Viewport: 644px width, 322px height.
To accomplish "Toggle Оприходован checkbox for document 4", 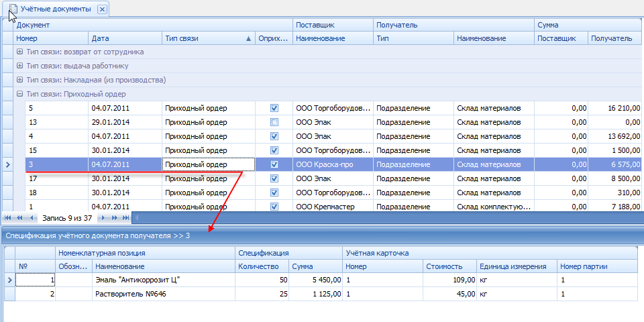I will [274, 136].
